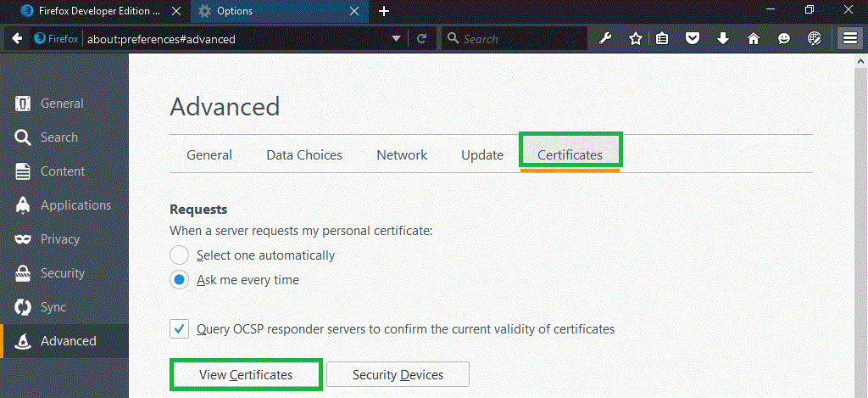868x398 pixels.
Task: Uncheck the Query OCSP responder servers checkbox
Action: click(179, 328)
